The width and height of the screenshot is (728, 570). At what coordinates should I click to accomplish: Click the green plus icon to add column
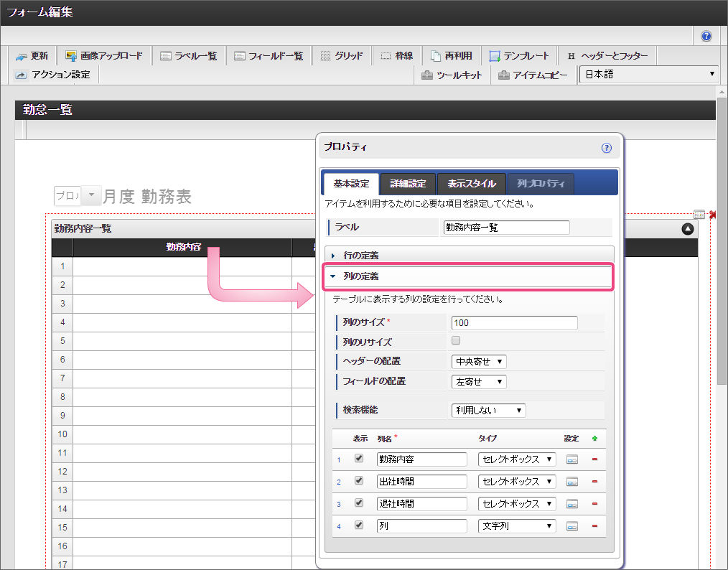coord(594,438)
